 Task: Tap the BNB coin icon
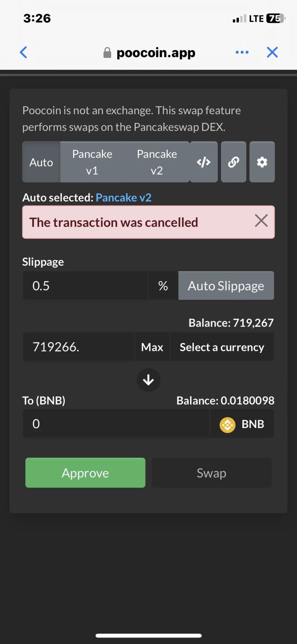tap(227, 425)
